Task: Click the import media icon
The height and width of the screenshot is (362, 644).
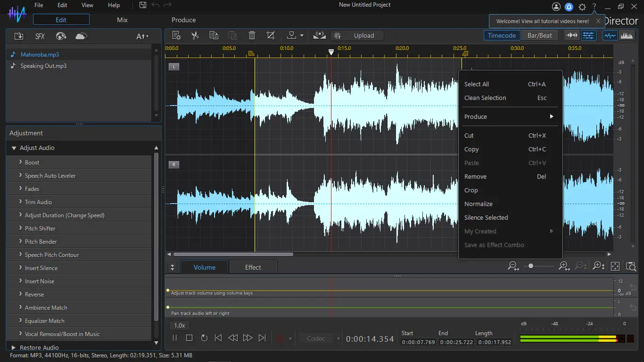Action: pos(19,36)
